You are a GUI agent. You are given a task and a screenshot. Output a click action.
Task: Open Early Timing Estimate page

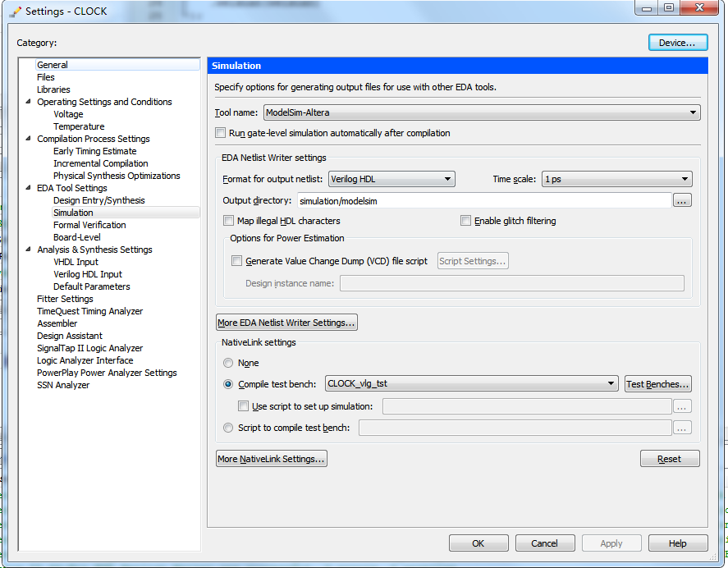[x=94, y=151]
